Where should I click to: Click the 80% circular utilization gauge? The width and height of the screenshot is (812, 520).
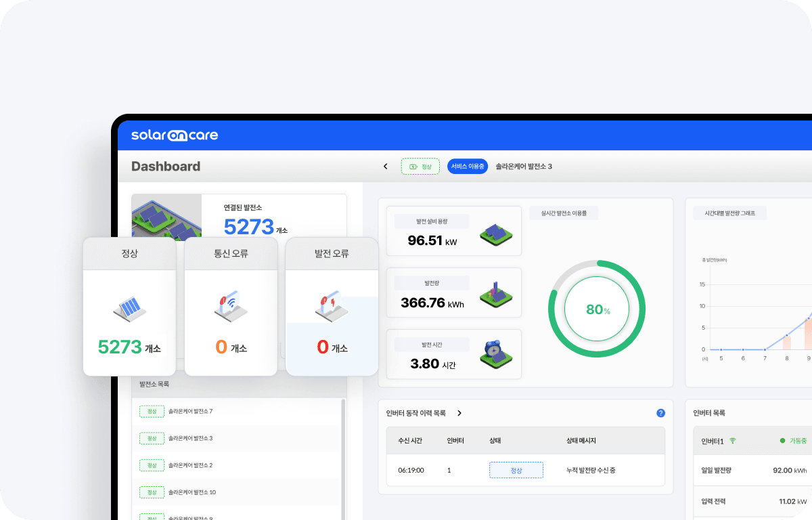pos(597,309)
